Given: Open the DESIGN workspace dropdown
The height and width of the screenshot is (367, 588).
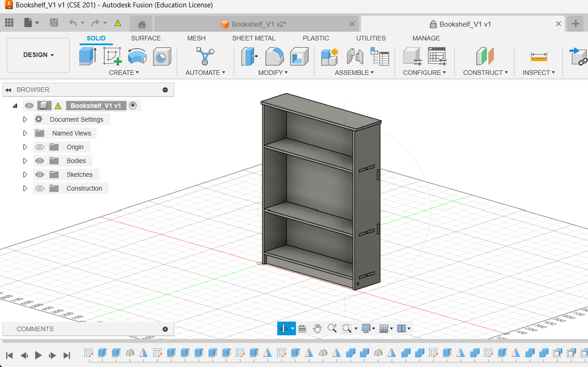Looking at the screenshot, I should (x=38, y=55).
